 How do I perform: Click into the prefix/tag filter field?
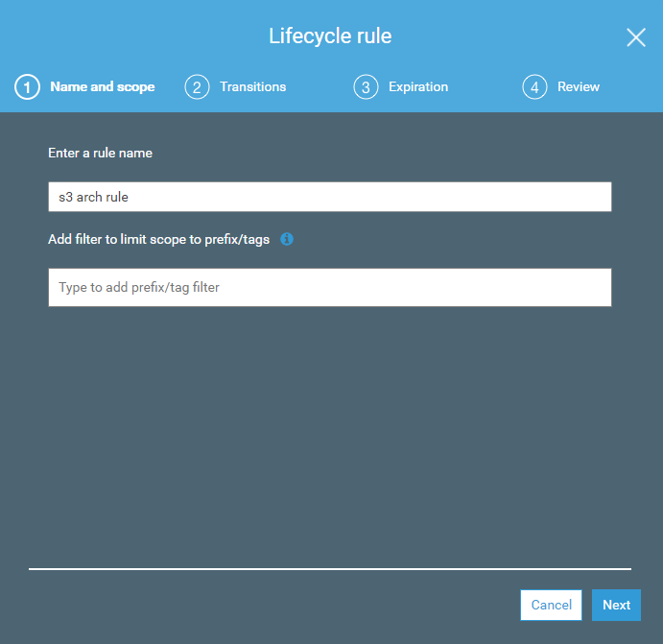(x=329, y=287)
